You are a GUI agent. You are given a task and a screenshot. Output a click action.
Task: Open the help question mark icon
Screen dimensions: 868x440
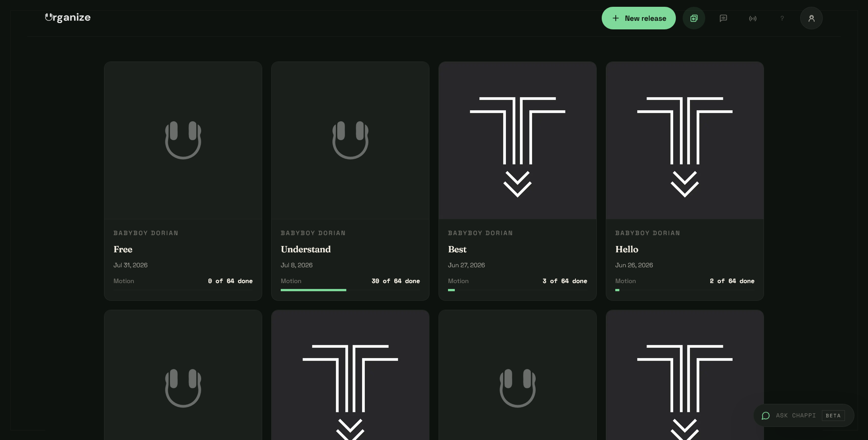(782, 18)
